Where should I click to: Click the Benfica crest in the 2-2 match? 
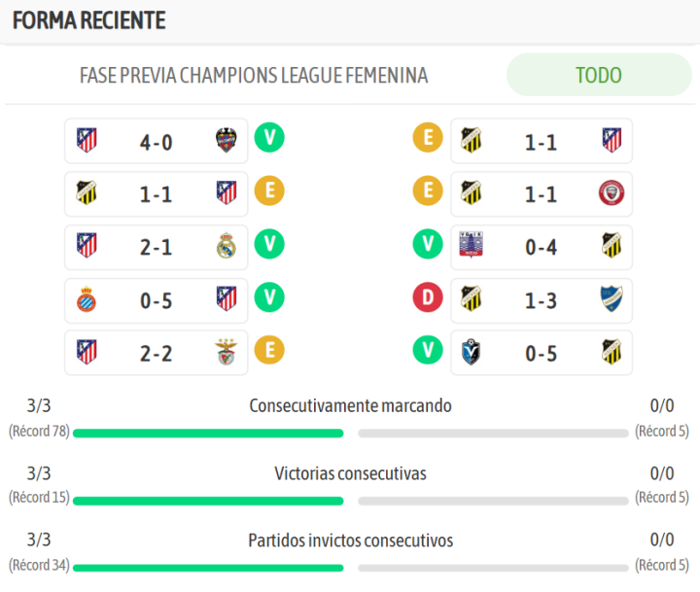point(227,352)
